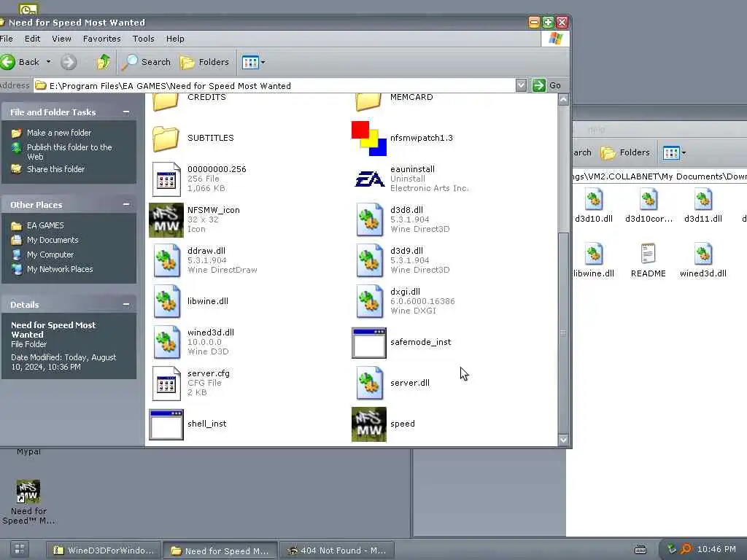Collapse the Details panel
The height and width of the screenshot is (560, 747).
(126, 304)
